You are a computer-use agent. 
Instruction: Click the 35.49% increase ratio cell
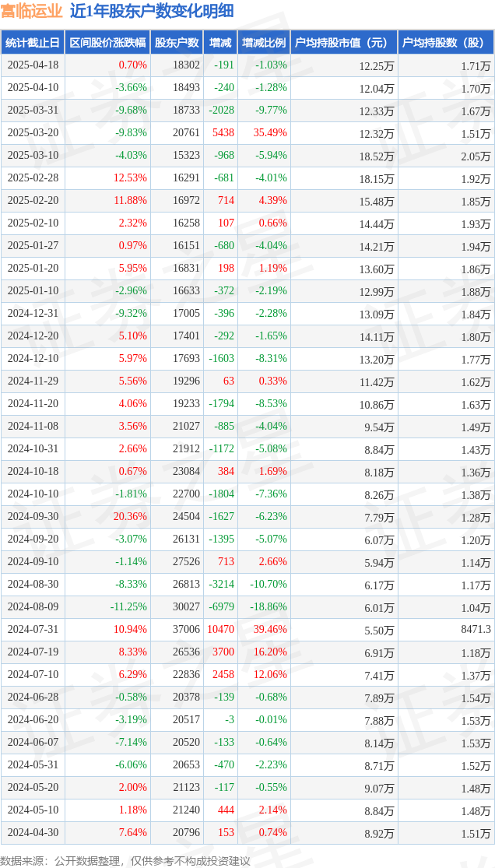(271, 133)
